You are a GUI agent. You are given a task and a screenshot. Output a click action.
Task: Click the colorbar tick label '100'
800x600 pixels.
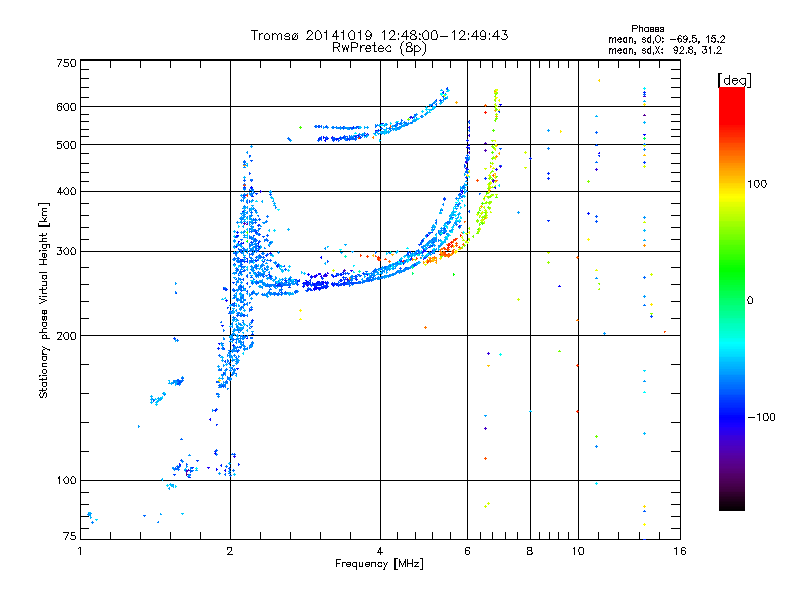point(757,184)
